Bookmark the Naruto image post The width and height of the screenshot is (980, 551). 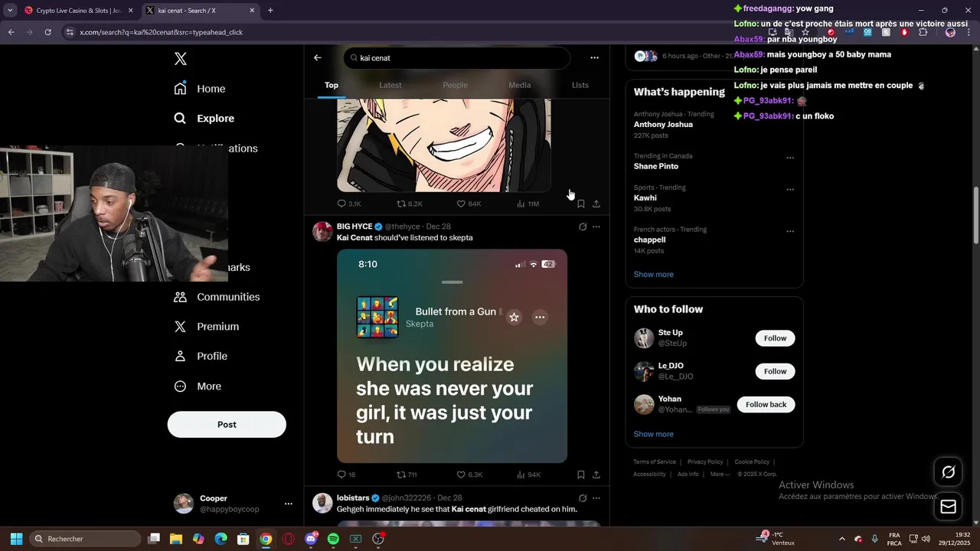coord(581,204)
